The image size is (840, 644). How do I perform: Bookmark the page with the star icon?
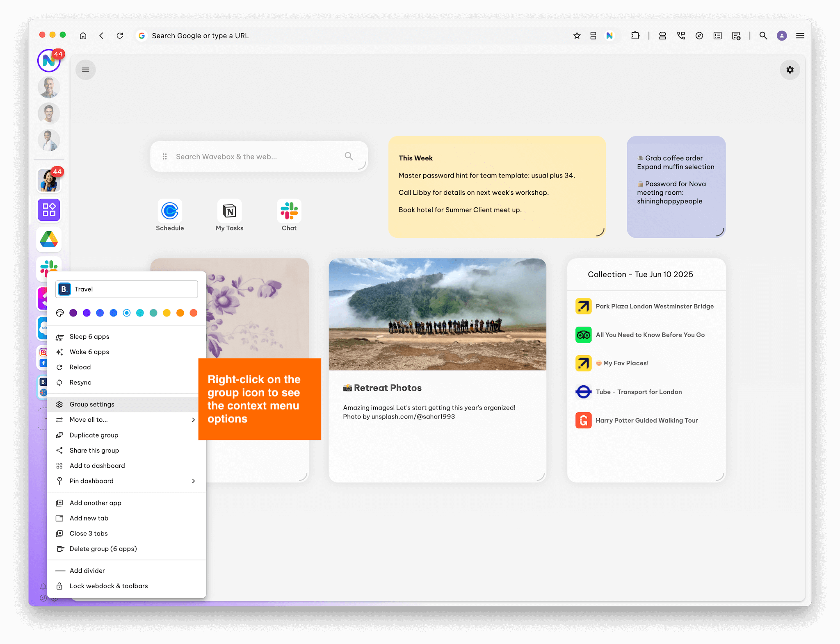577,36
